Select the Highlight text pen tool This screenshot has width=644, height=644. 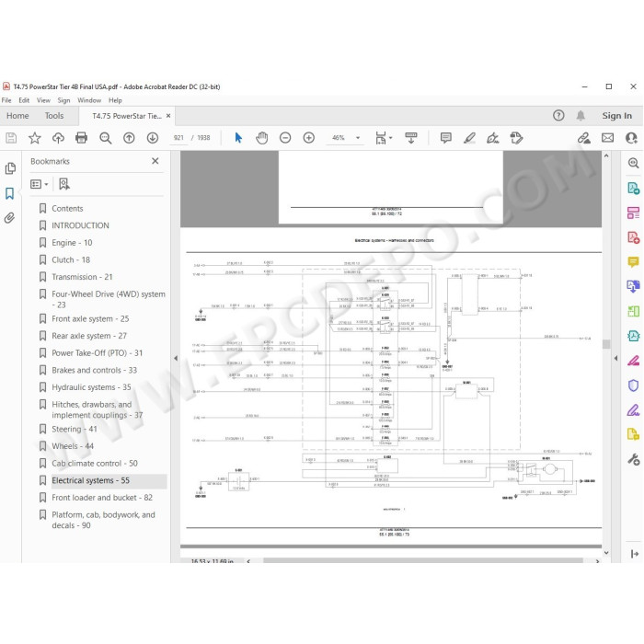(469, 138)
